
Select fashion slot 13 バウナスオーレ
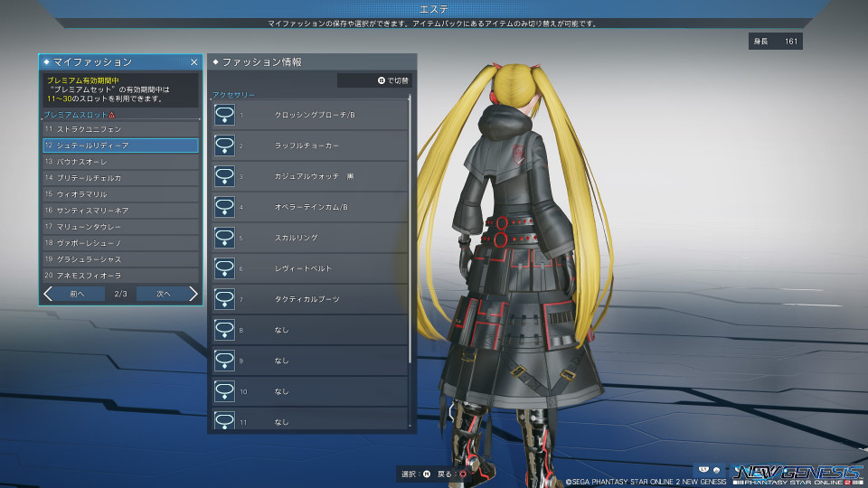pos(120,162)
